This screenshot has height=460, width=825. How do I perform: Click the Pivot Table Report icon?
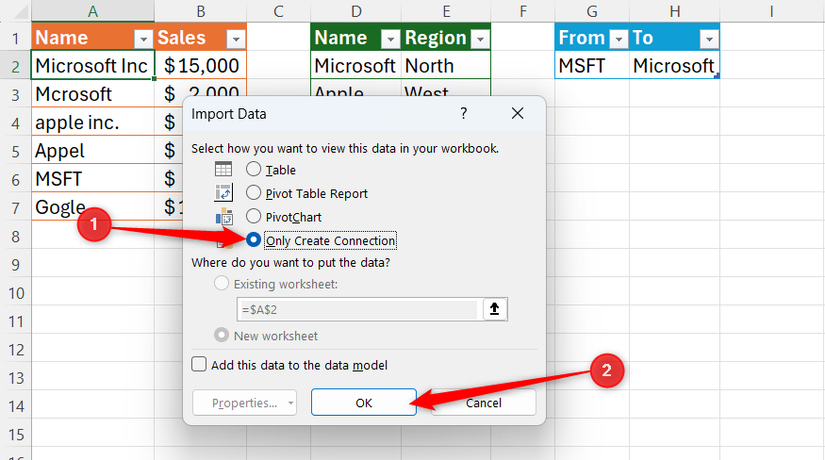tap(223, 193)
